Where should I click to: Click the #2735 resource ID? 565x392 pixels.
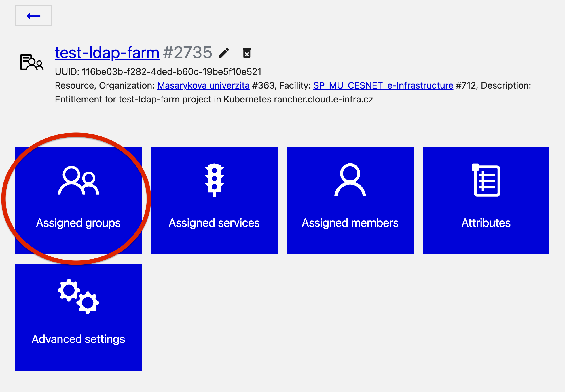click(x=187, y=53)
